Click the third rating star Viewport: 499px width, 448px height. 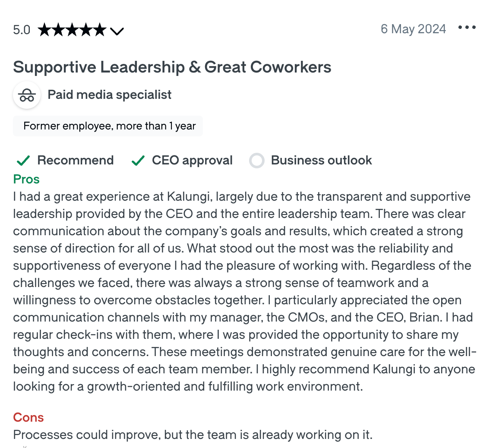[72, 30]
